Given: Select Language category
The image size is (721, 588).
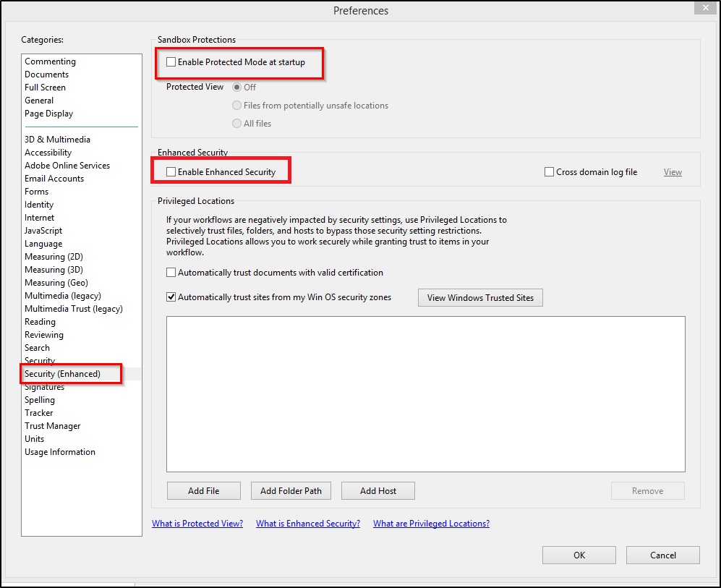Looking at the screenshot, I should [43, 243].
